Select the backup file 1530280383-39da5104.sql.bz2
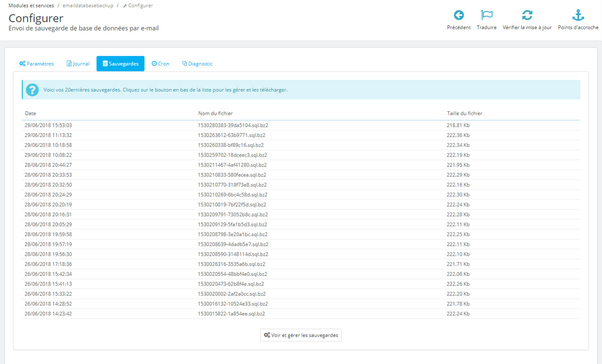 click(233, 125)
